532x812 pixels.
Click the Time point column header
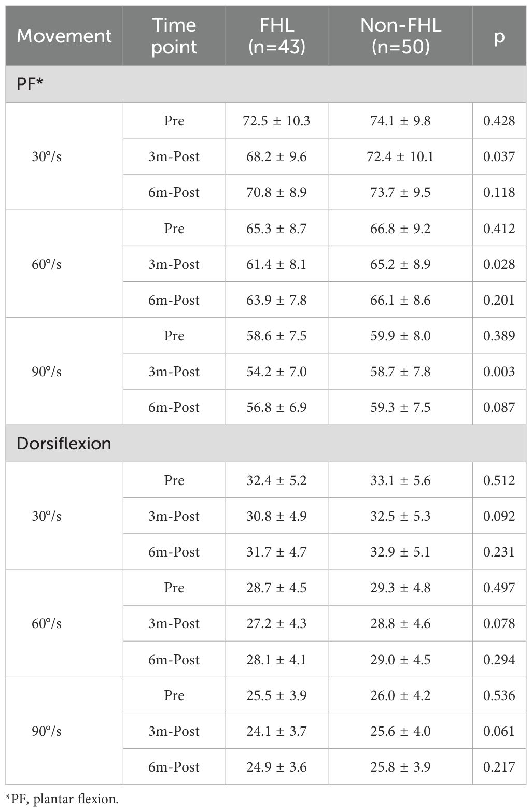pos(174,36)
